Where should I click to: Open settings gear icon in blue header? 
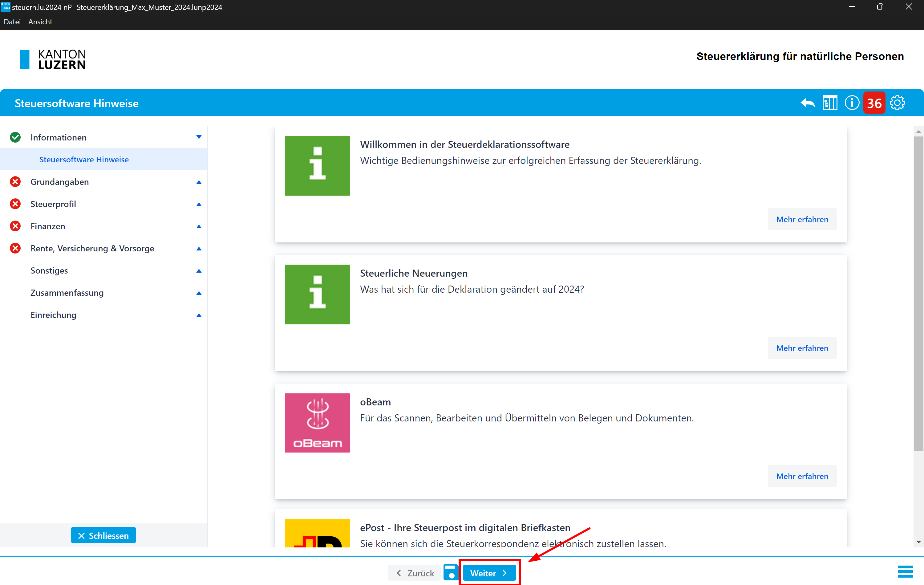(x=897, y=103)
